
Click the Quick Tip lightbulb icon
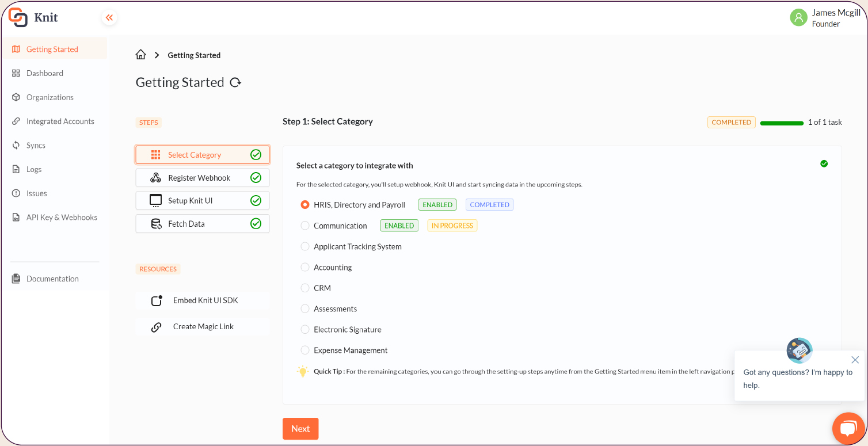tap(303, 371)
